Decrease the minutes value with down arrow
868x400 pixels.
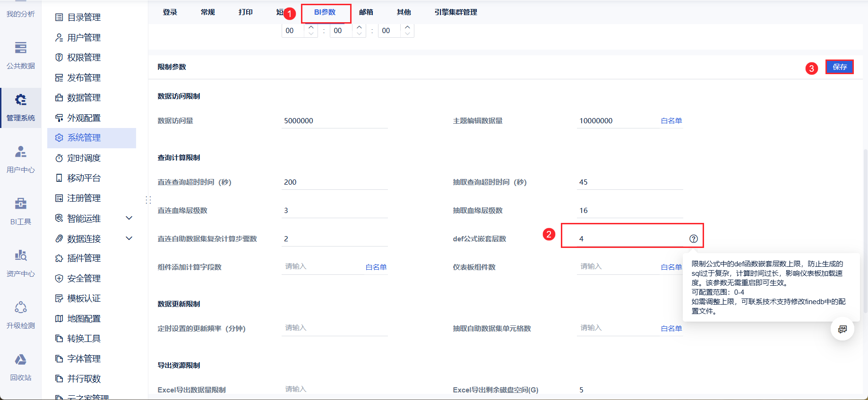tap(359, 34)
